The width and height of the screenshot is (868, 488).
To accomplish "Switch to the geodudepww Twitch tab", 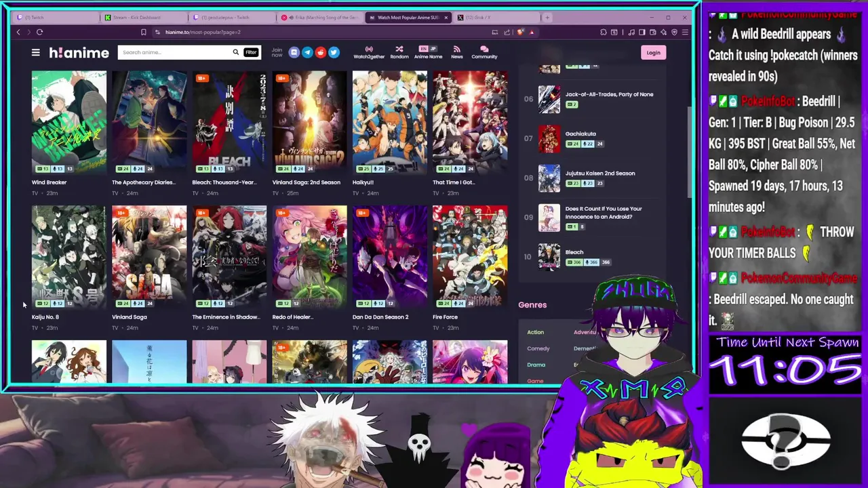I will tap(232, 18).
